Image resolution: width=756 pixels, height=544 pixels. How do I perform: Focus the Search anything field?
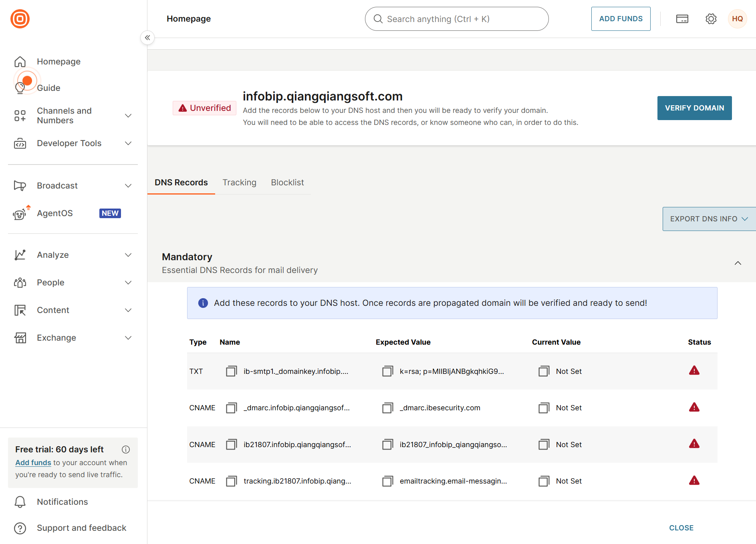[457, 19]
